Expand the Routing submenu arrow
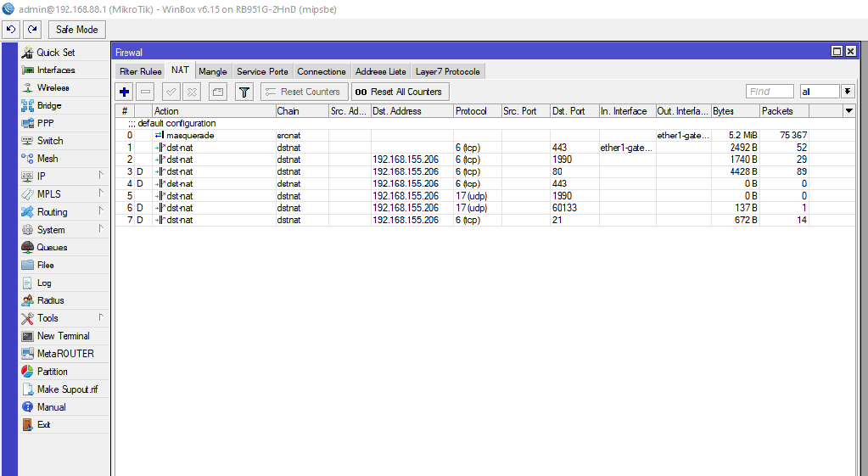 [x=101, y=211]
